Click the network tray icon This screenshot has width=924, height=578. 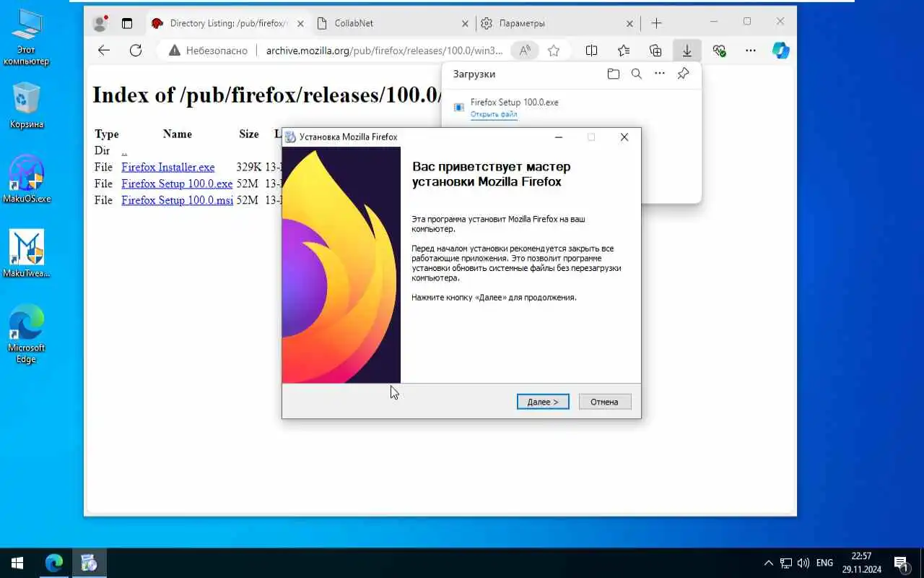pyautogui.click(x=786, y=563)
